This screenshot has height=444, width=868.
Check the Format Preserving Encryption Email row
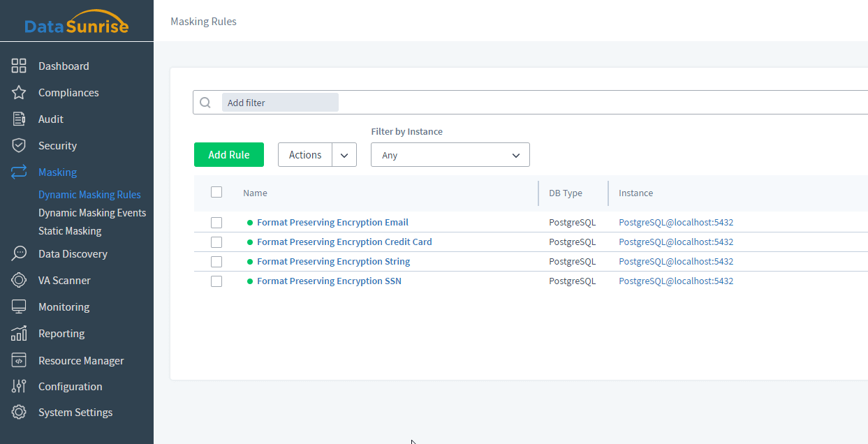point(216,222)
